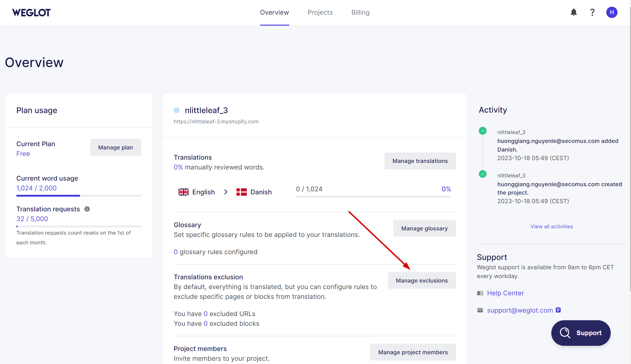Click the nlittleleaf-3.myshopify.com URL
The height and width of the screenshot is (364, 631).
click(216, 122)
